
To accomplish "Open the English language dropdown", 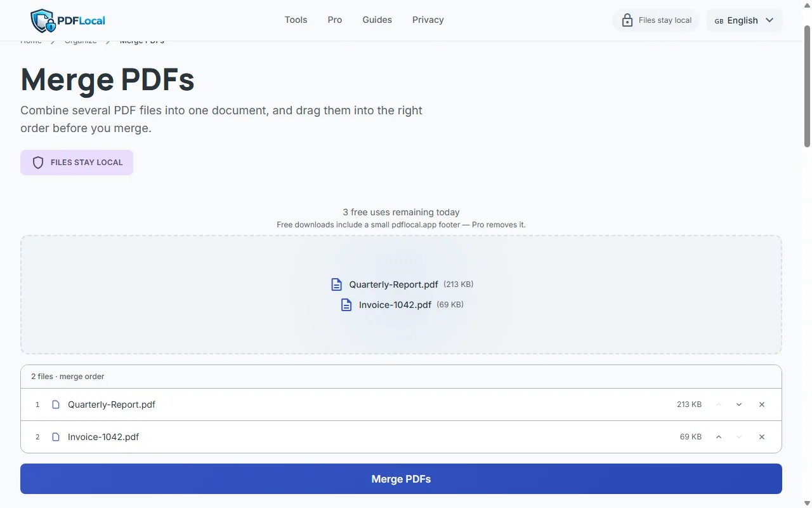I will click(744, 20).
